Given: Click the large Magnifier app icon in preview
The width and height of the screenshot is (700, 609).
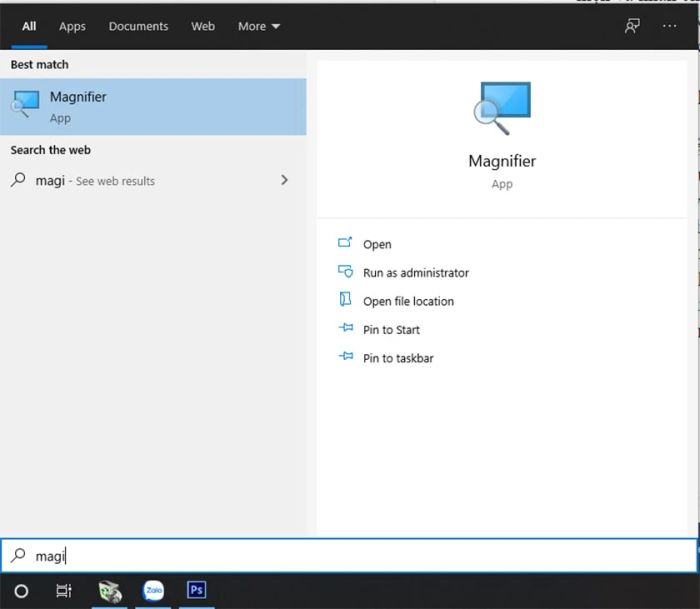Looking at the screenshot, I should pyautogui.click(x=502, y=108).
